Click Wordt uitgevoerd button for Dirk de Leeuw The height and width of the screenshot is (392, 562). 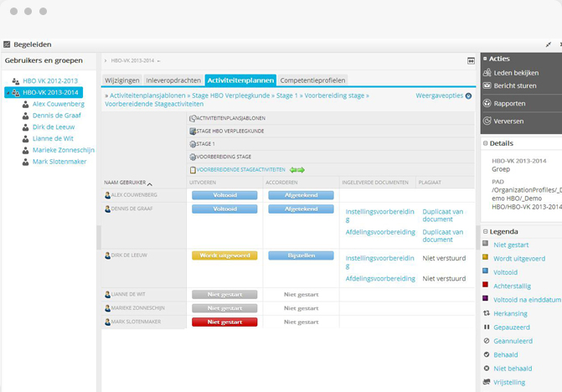(224, 255)
